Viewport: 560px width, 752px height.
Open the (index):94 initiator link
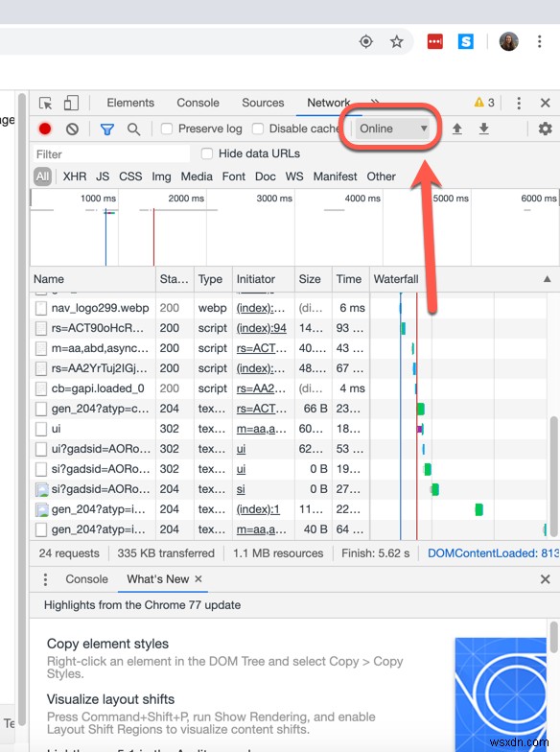261,328
